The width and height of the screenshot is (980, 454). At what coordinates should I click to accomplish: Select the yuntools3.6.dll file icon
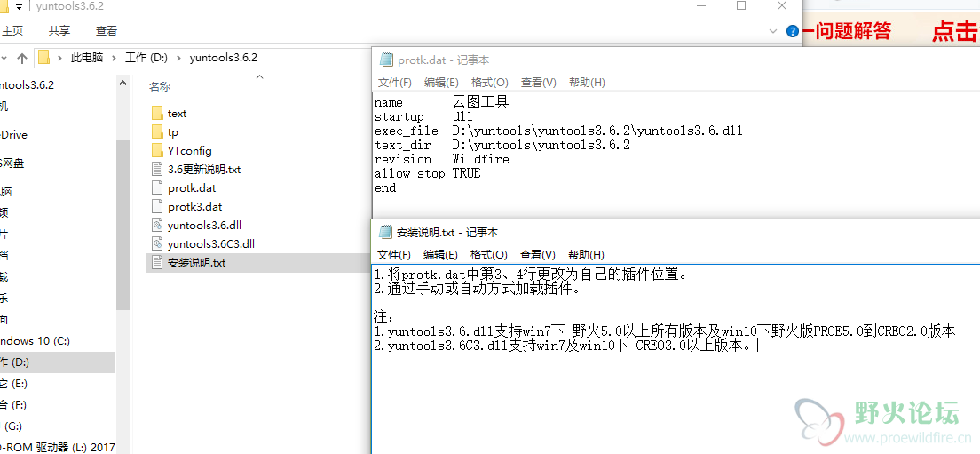tap(157, 225)
